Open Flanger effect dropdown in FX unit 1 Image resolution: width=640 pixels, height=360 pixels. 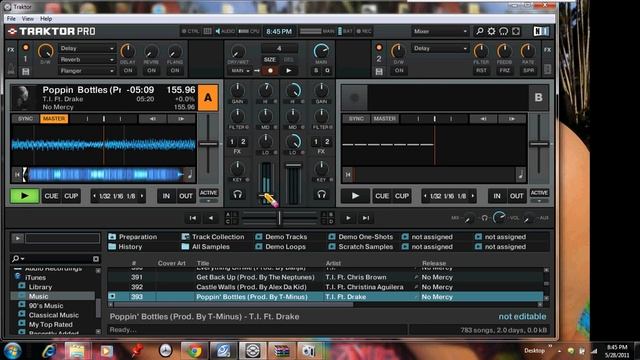87,71
